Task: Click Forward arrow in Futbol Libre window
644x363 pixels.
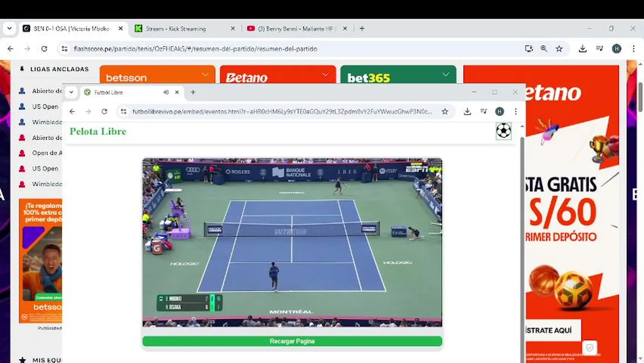Action: 88,111
